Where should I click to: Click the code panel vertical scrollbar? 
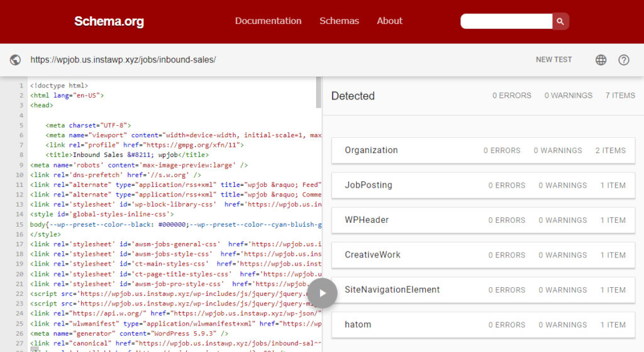click(319, 92)
